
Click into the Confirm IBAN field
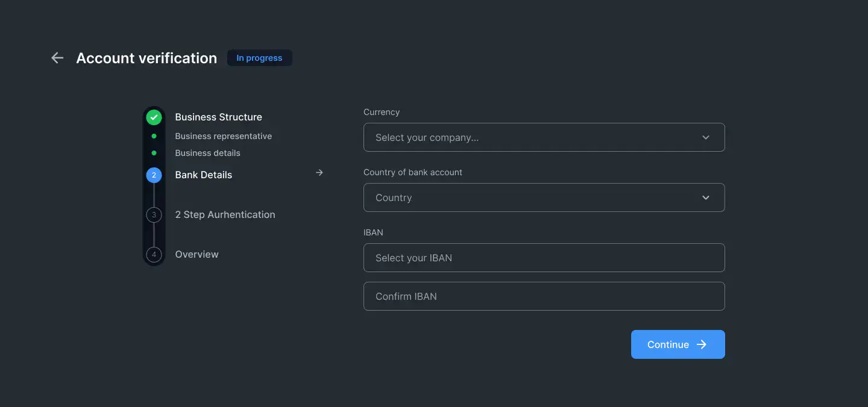pyautogui.click(x=544, y=296)
